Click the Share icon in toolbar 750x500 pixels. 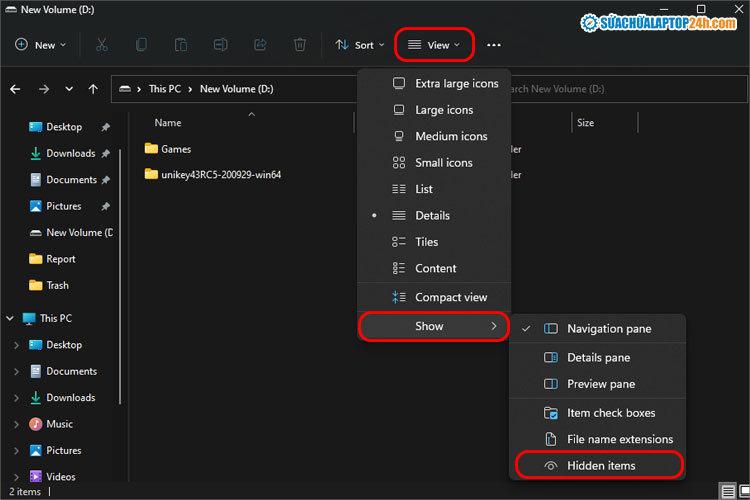260,45
